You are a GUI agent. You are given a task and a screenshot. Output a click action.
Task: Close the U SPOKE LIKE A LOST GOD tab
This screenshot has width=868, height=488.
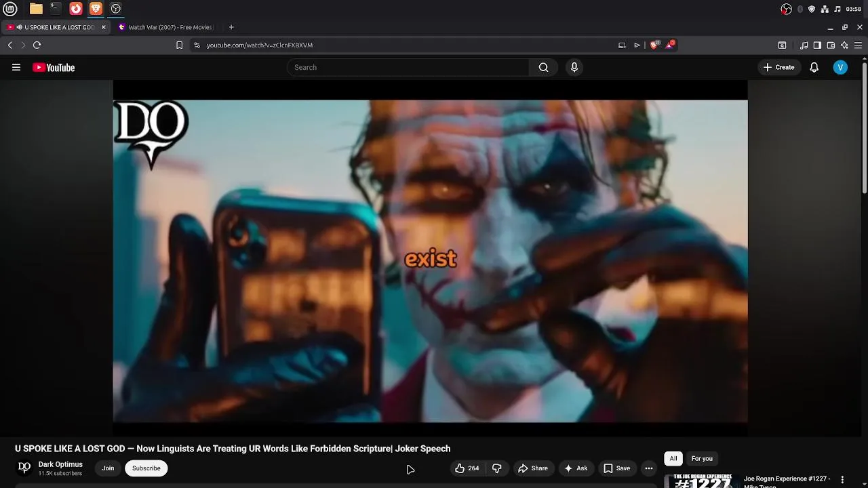coord(104,27)
